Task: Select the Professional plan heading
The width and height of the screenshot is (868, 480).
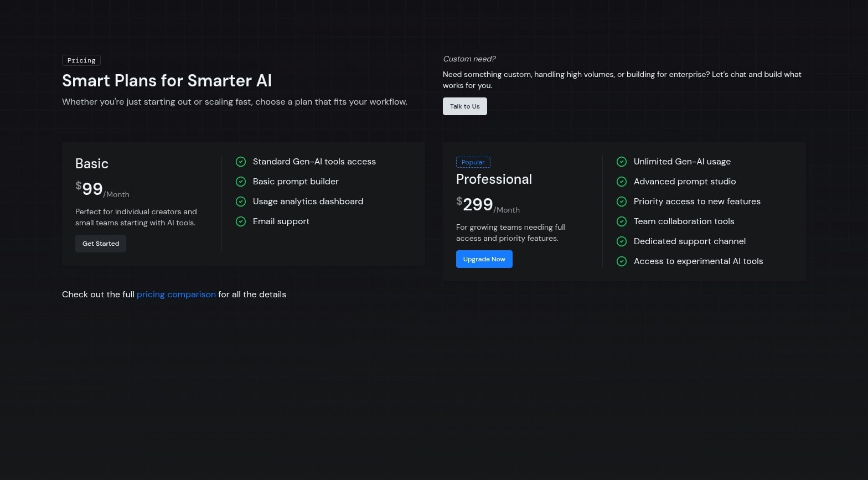Action: tap(494, 179)
